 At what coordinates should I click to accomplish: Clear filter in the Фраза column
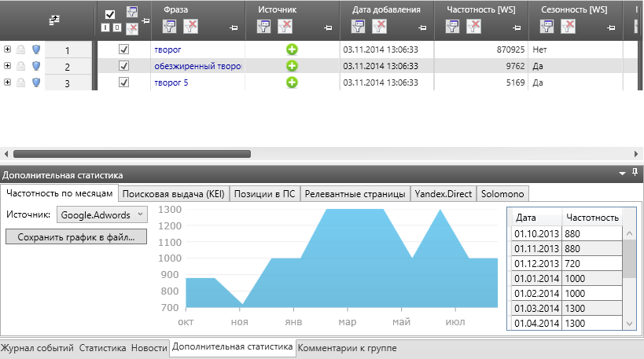[190, 27]
